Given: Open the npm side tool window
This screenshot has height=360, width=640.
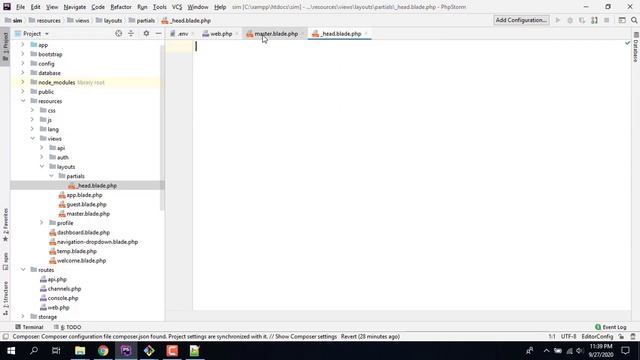Looking at the screenshot, I should click(x=5, y=261).
